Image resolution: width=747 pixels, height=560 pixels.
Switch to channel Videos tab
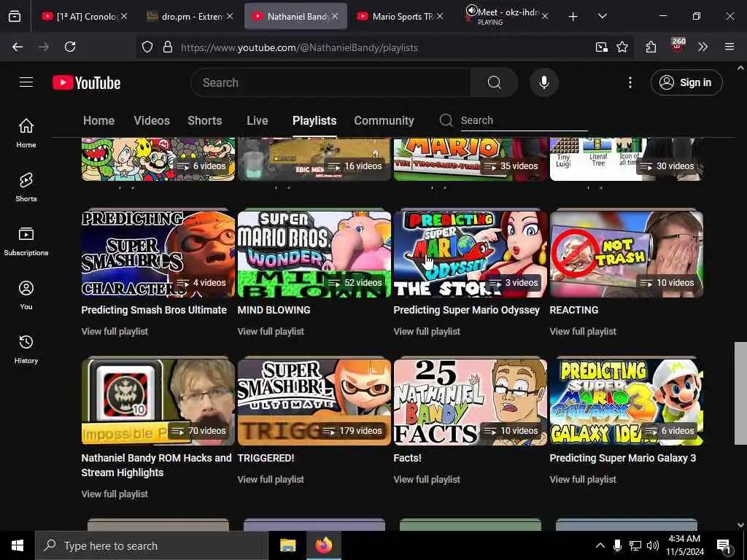[152, 120]
